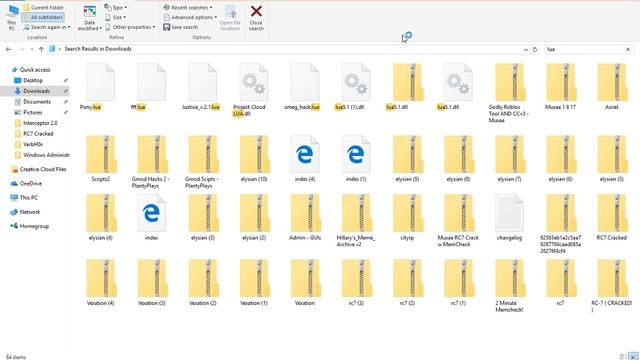Select the smeg_hack.lua file
Screen dimensions: 640x360
pos(304,82)
